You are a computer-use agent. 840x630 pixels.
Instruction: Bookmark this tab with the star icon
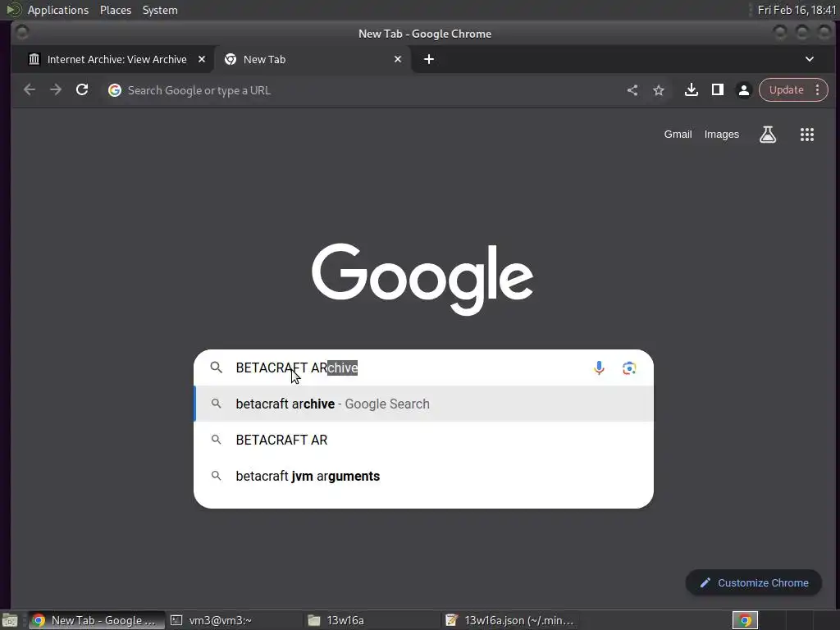tap(659, 90)
